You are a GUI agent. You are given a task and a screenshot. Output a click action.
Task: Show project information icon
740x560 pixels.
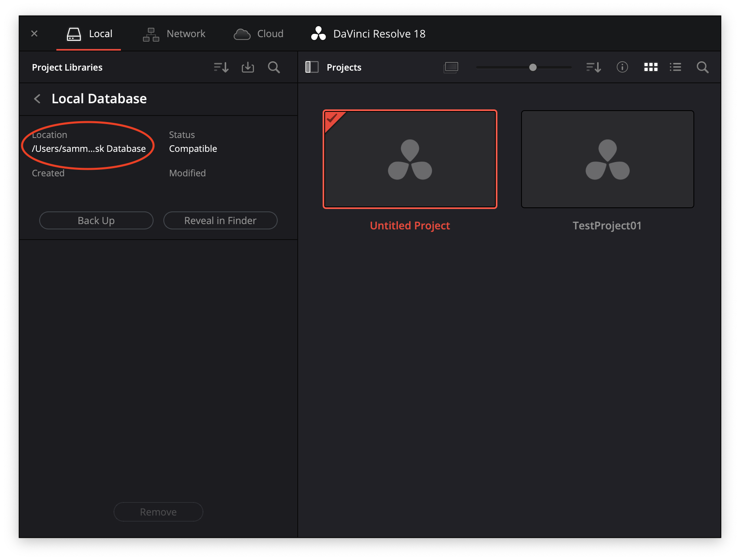point(622,67)
